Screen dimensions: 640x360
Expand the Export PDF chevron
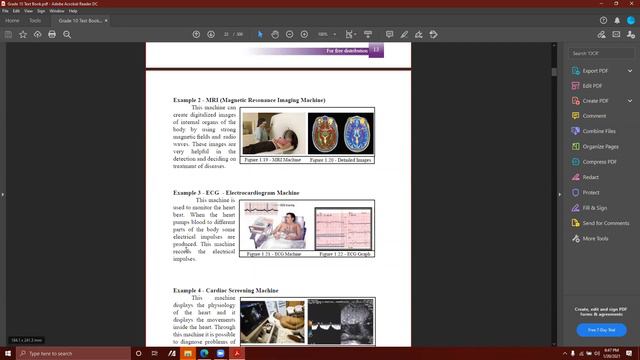pyautogui.click(x=630, y=71)
